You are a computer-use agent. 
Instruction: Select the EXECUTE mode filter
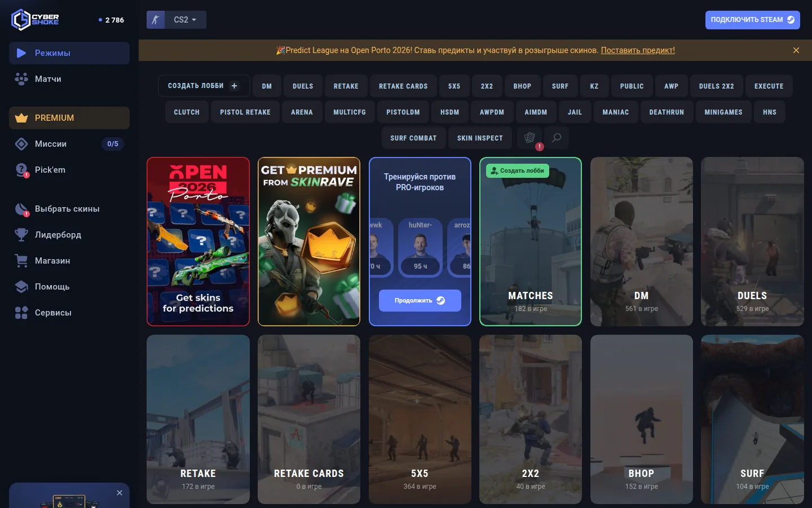[x=769, y=86]
